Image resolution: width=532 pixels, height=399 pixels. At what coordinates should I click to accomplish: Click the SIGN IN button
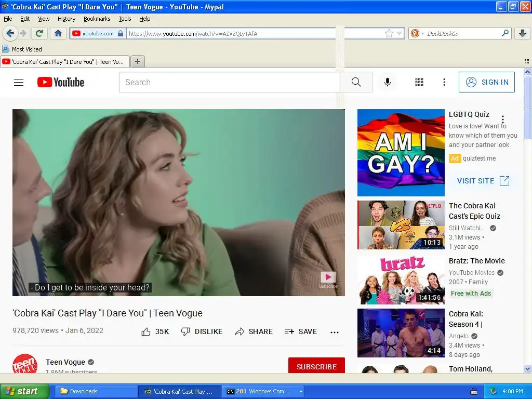point(486,82)
